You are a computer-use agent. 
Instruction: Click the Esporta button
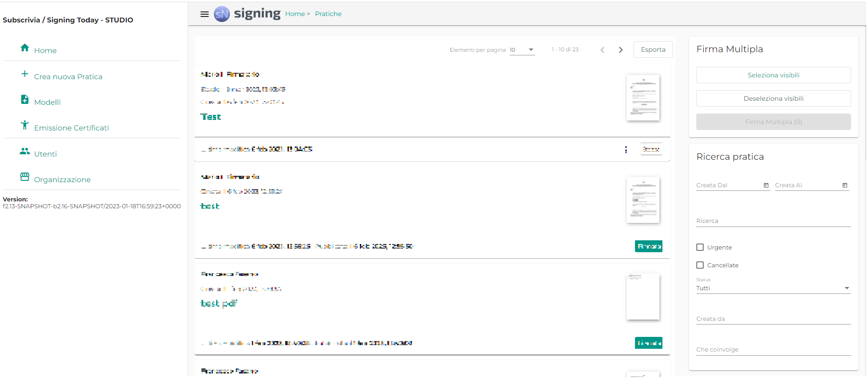point(653,50)
